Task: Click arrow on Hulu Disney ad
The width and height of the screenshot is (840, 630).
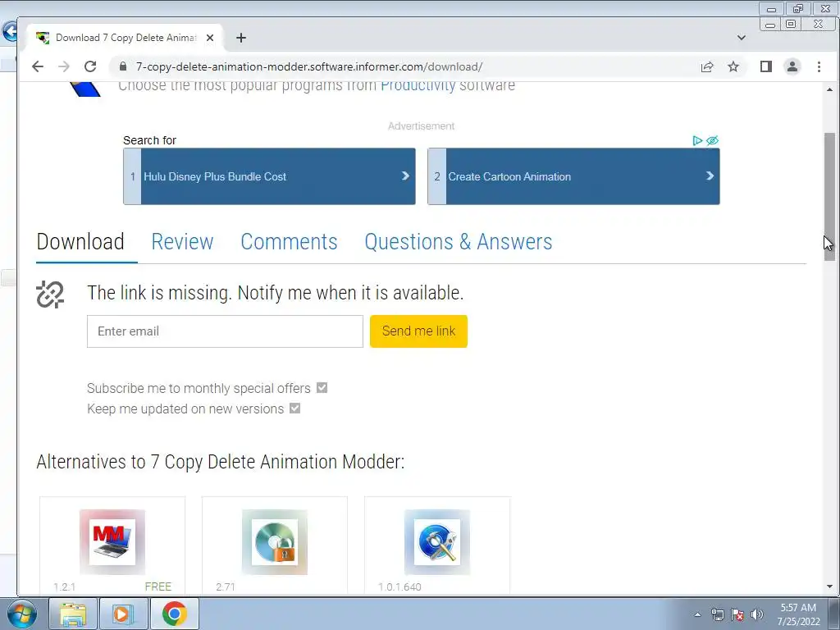Action: pos(405,176)
